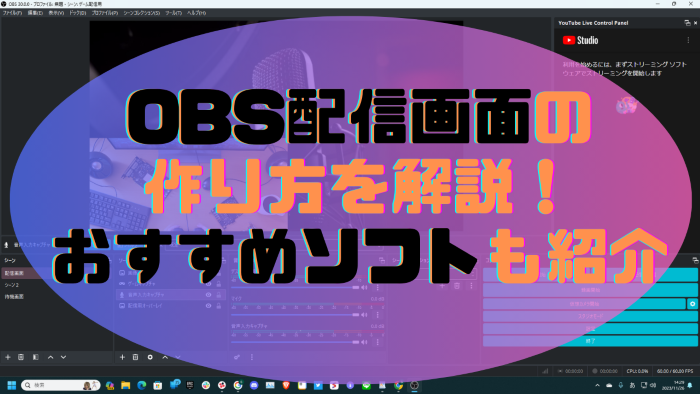Open advanced audio properties link icon
This screenshot has height=394, width=700.
(x=237, y=357)
